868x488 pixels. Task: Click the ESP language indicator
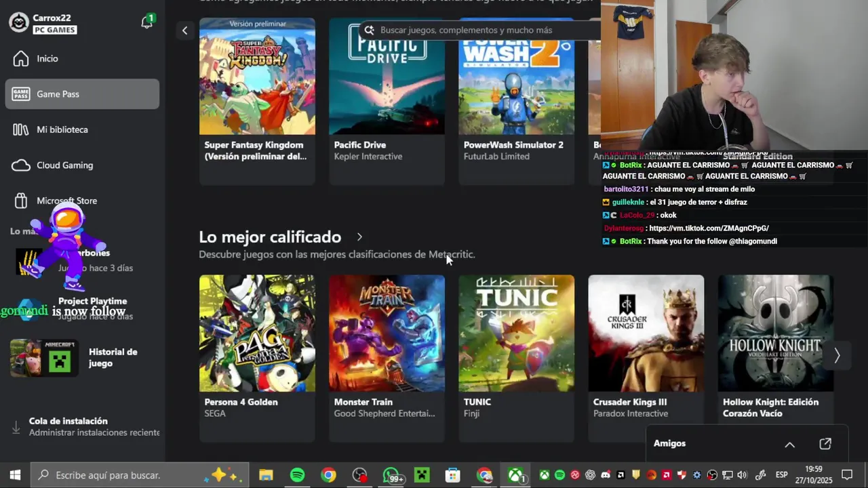(782, 475)
